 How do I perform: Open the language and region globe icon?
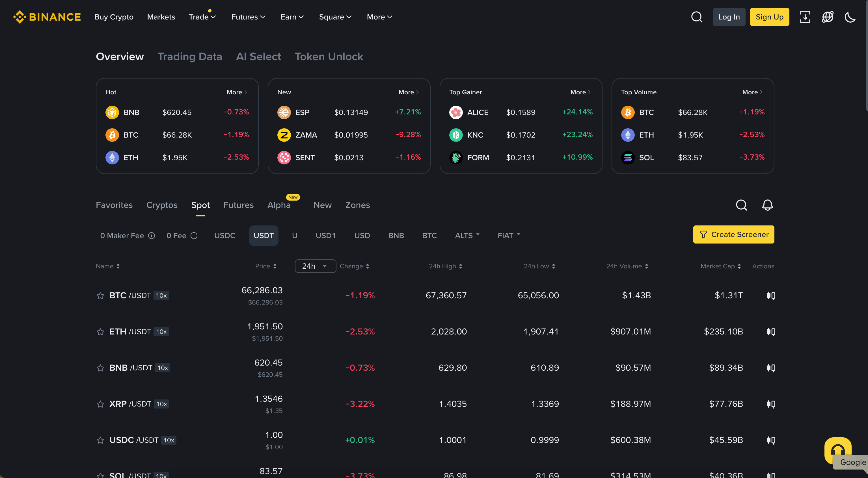(828, 16)
